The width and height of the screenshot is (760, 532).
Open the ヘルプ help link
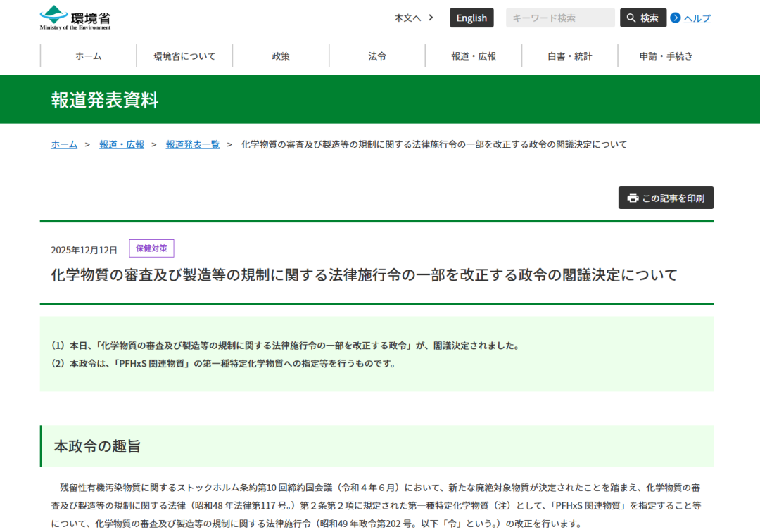click(x=697, y=18)
